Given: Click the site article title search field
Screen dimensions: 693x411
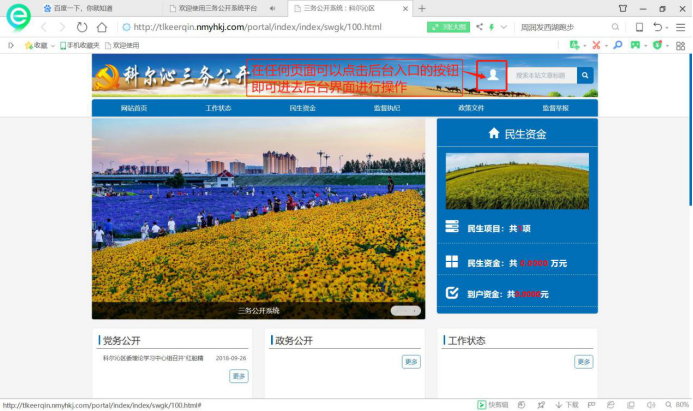Looking at the screenshot, I should click(542, 75).
